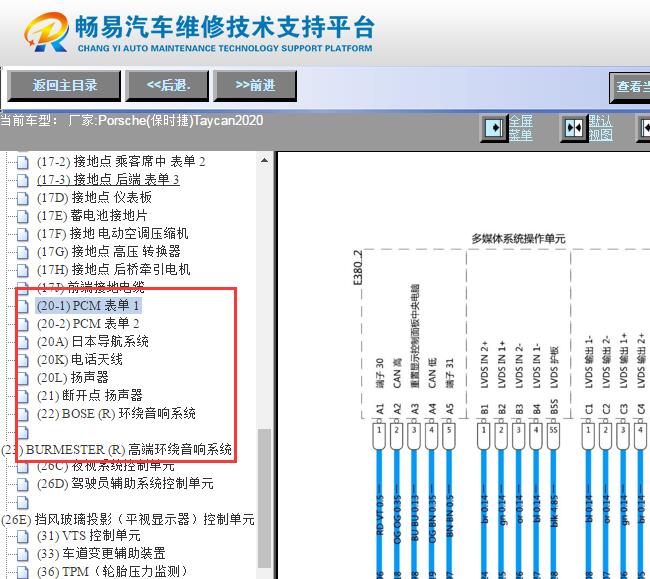This screenshot has width=650, height=579.
Task: Click document icon beside (20K) 电话天线
Action: click(x=22, y=360)
